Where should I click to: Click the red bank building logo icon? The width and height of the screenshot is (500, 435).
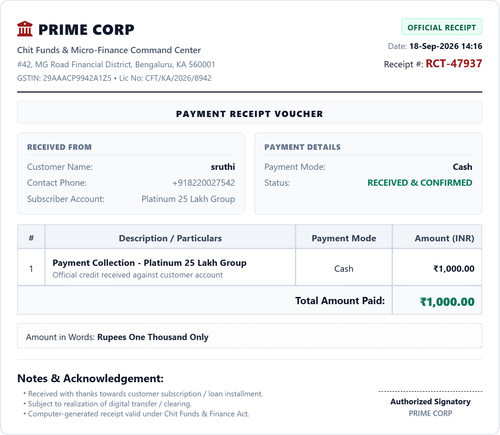[x=25, y=29]
